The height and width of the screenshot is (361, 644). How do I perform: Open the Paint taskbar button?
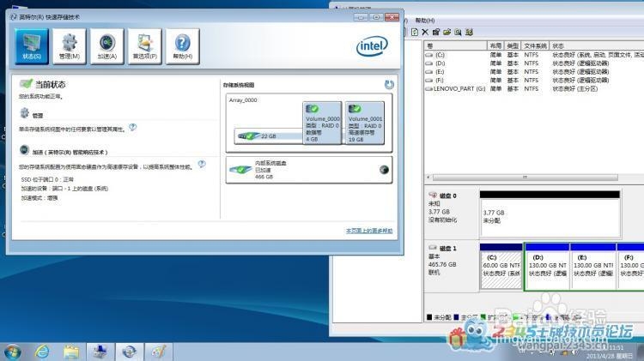(x=159, y=352)
